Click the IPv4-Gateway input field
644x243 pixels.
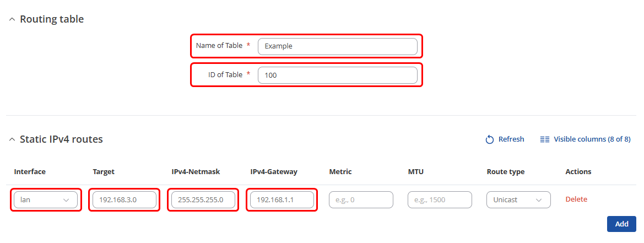point(282,199)
